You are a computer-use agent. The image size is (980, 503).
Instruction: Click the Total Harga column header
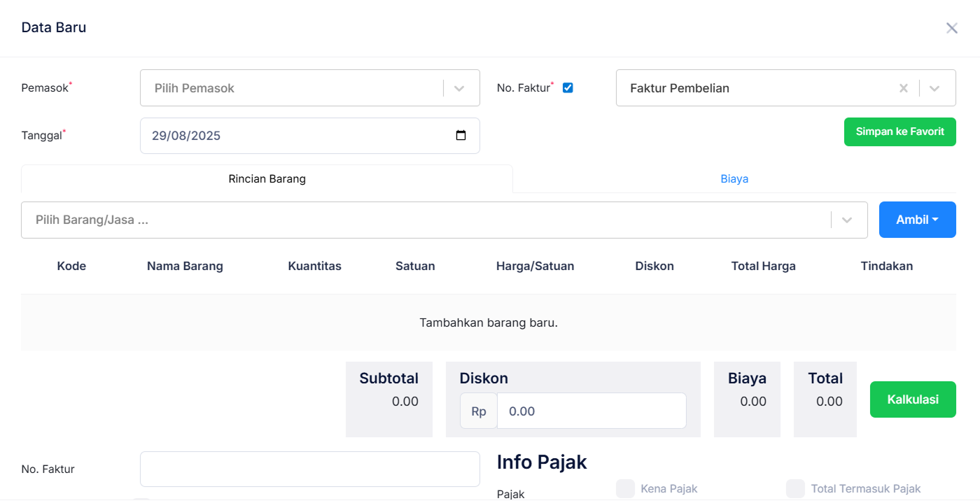763,266
